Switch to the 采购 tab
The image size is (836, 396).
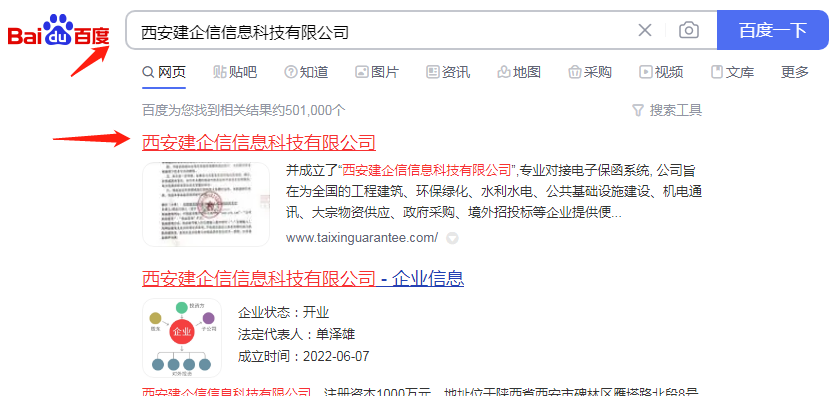tap(590, 72)
